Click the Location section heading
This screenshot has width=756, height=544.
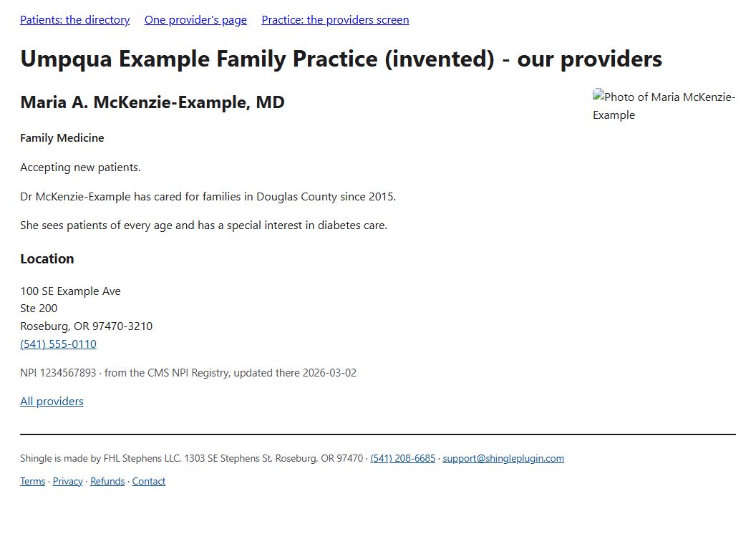tap(47, 259)
